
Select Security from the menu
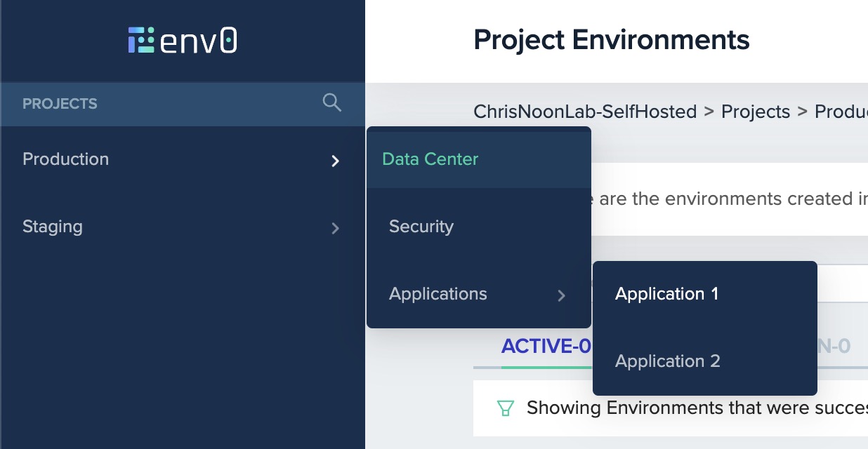[x=421, y=226]
